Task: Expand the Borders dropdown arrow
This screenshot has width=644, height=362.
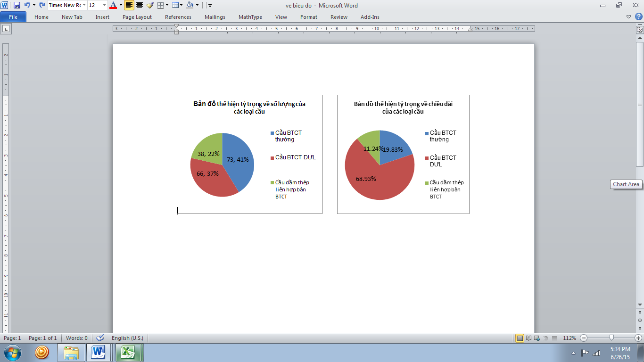Action: (x=167, y=5)
